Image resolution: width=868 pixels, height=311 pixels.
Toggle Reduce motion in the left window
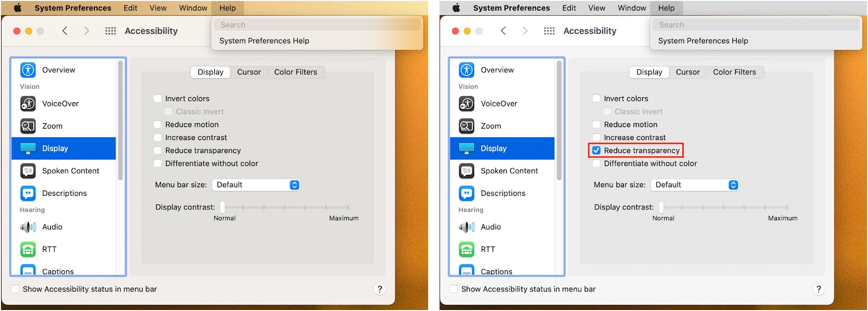(x=158, y=125)
